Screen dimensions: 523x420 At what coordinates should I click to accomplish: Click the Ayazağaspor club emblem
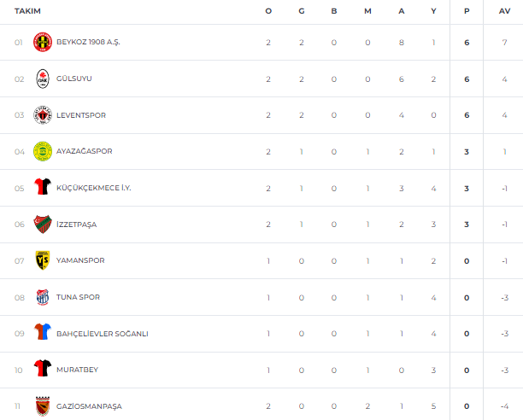point(42,151)
